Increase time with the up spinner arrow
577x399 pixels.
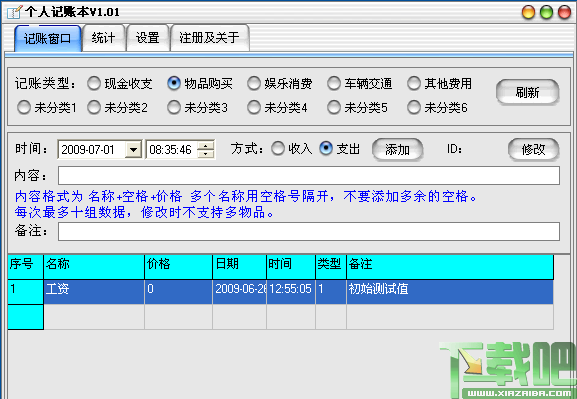click(205, 145)
